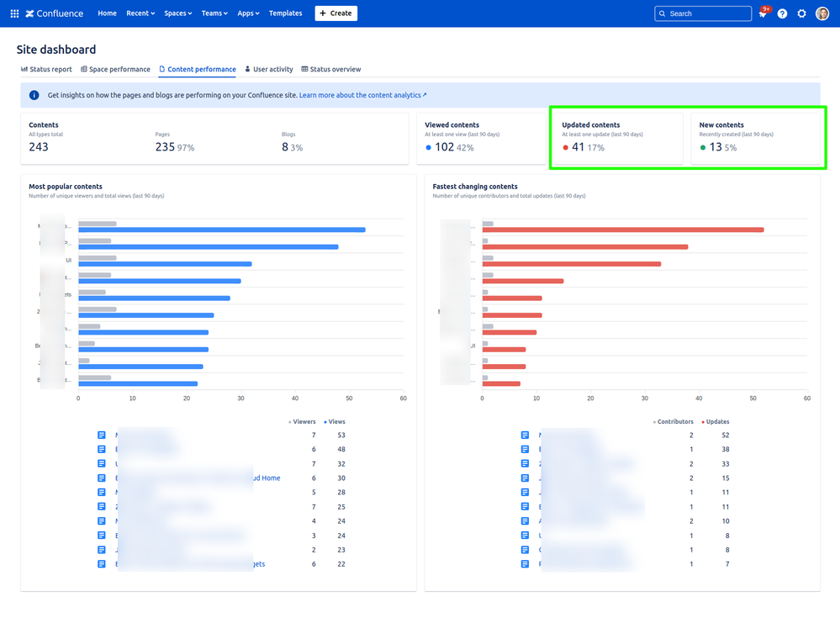
Task: Open the app switcher grid icon
Action: click(14, 13)
